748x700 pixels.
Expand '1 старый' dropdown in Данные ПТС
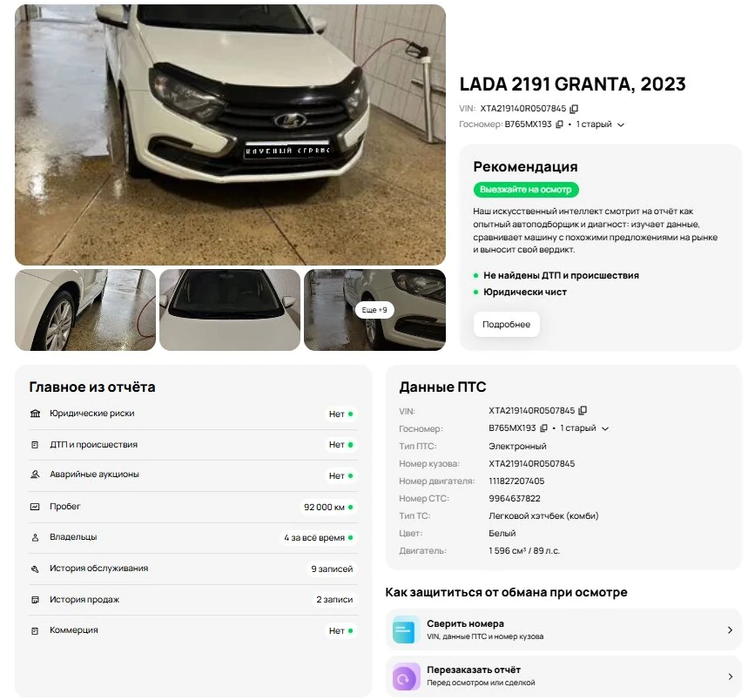(605, 428)
